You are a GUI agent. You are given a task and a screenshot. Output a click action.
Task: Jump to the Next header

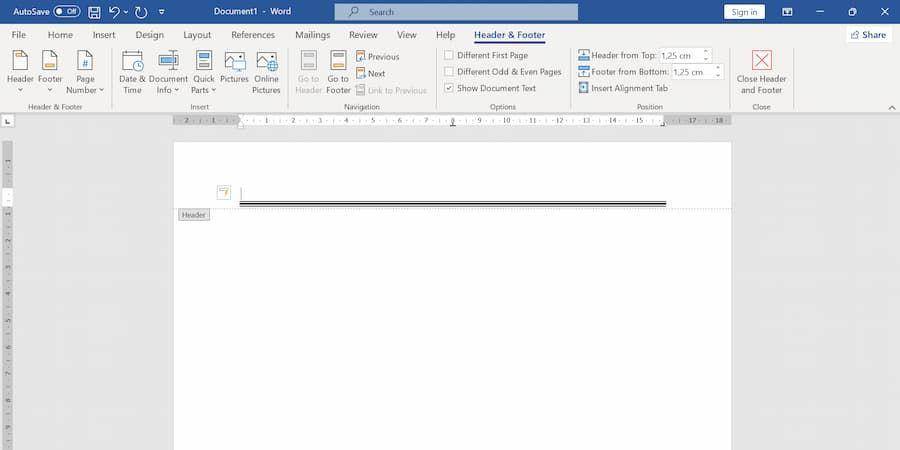pyautogui.click(x=371, y=73)
